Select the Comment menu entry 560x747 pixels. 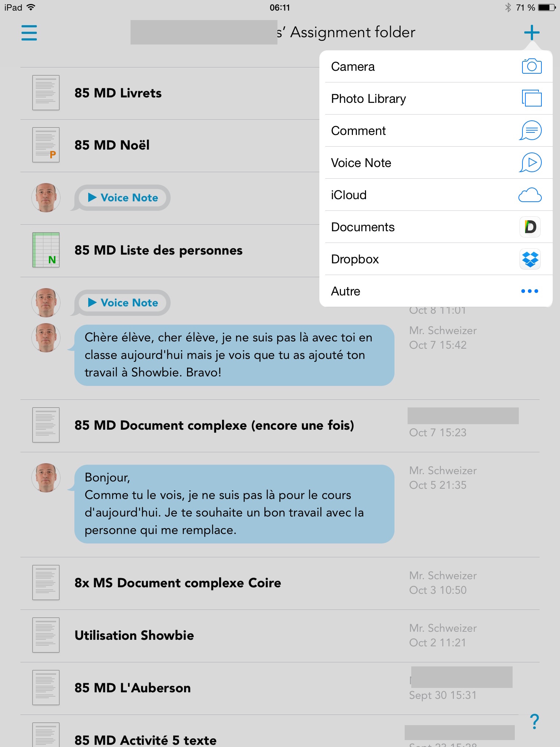point(358,131)
